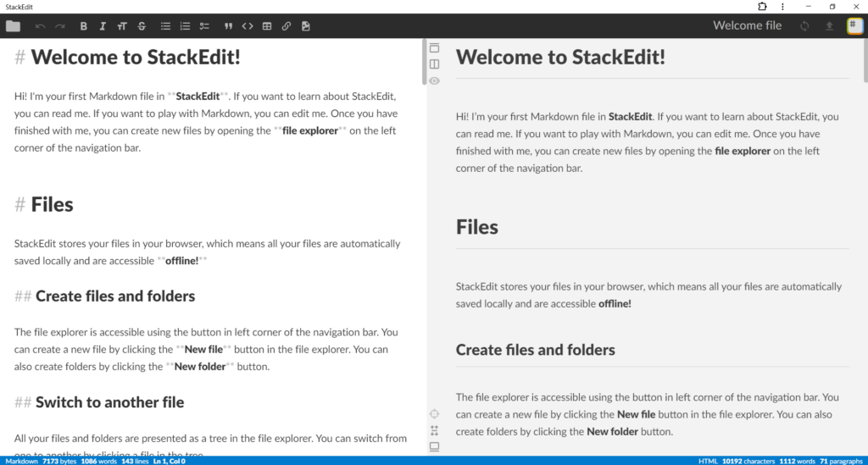The width and height of the screenshot is (868, 465).
Task: Click bold 'file explorer' in the preview
Action: tap(743, 151)
